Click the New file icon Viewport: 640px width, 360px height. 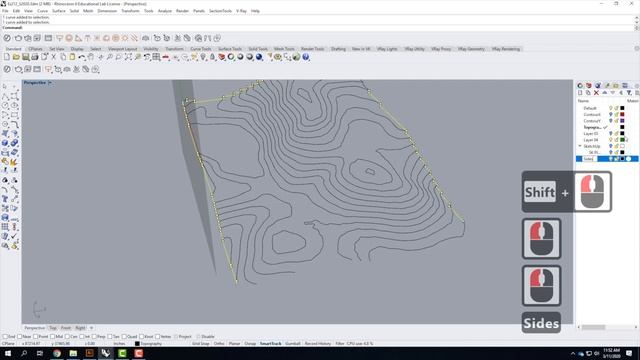[x=7, y=57]
